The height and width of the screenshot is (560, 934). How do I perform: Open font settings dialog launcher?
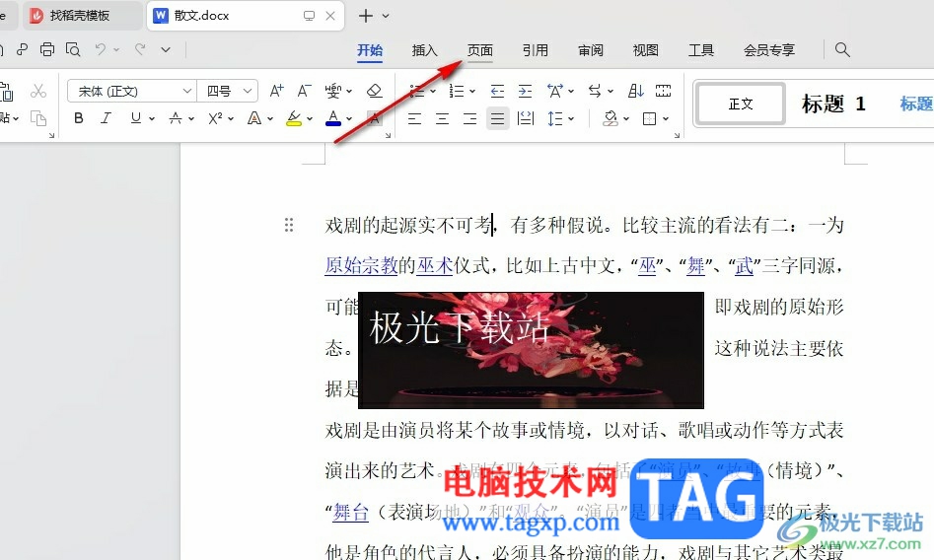pos(388,136)
